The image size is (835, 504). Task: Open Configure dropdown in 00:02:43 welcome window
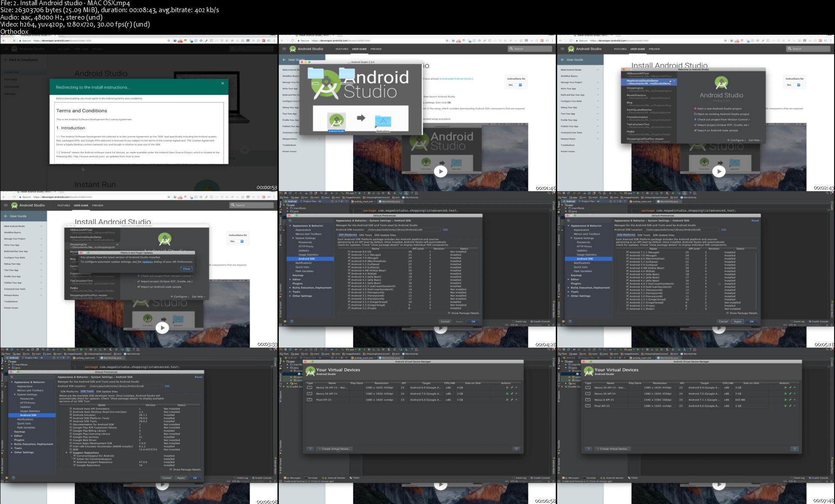coord(736,140)
